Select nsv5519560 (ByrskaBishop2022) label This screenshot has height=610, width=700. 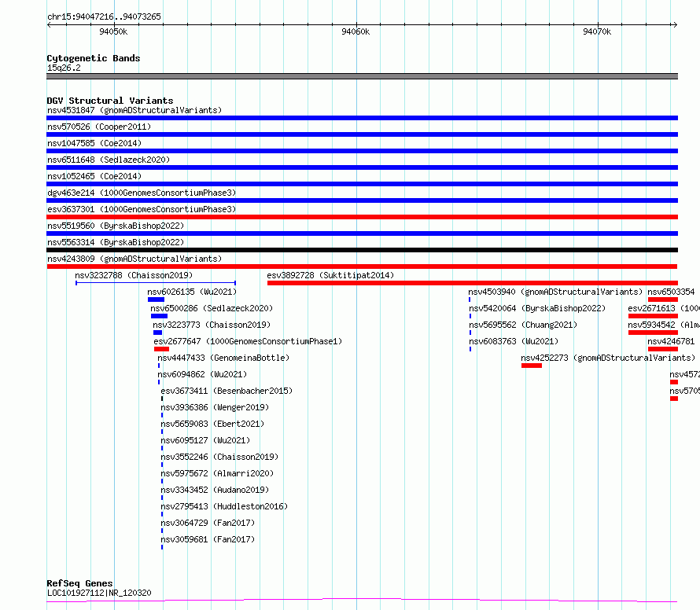click(x=116, y=226)
